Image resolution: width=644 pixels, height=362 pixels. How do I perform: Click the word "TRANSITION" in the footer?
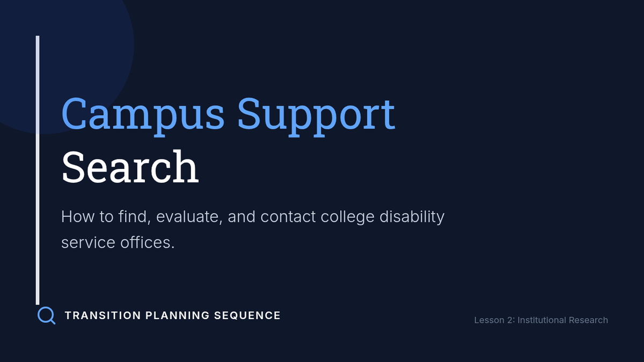click(x=103, y=316)
